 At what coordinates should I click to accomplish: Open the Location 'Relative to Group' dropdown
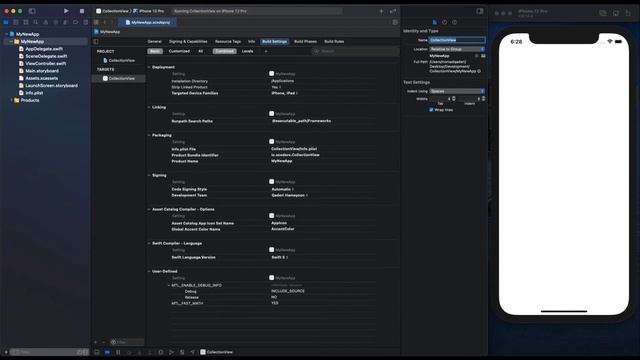click(457, 49)
